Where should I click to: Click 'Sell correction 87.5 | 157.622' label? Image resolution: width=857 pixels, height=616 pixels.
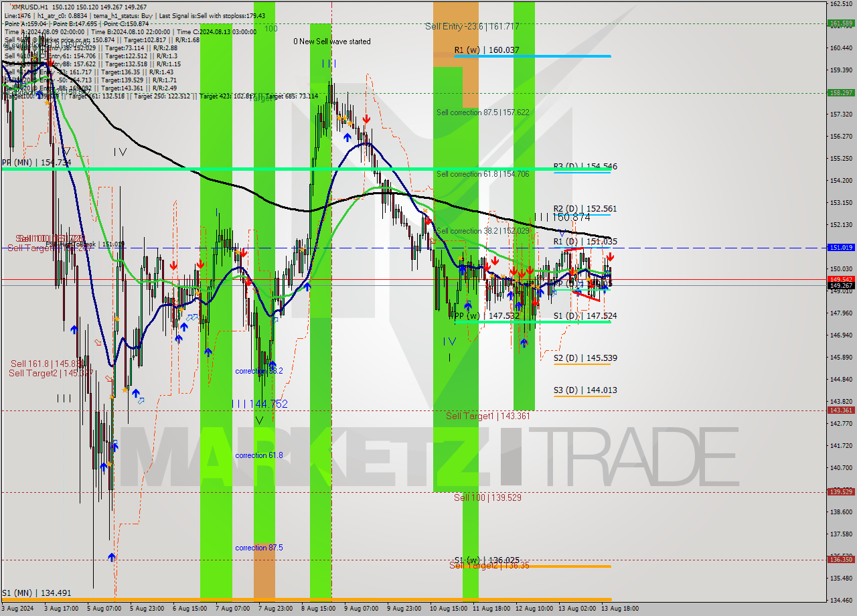(483, 112)
